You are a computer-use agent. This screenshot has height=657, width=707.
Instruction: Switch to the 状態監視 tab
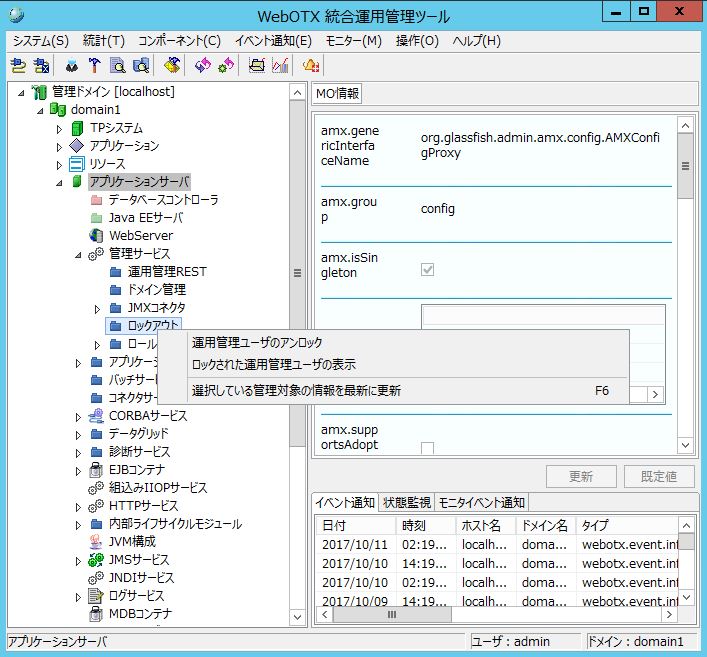(406, 503)
